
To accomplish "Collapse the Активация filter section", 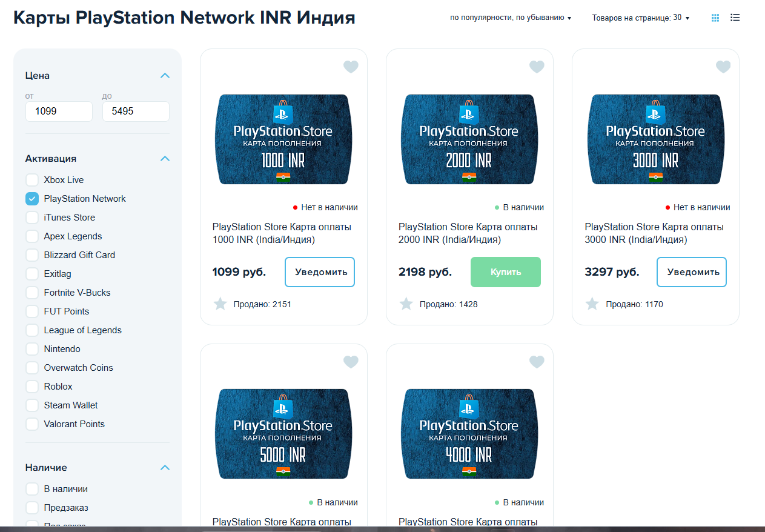I will pyautogui.click(x=165, y=159).
